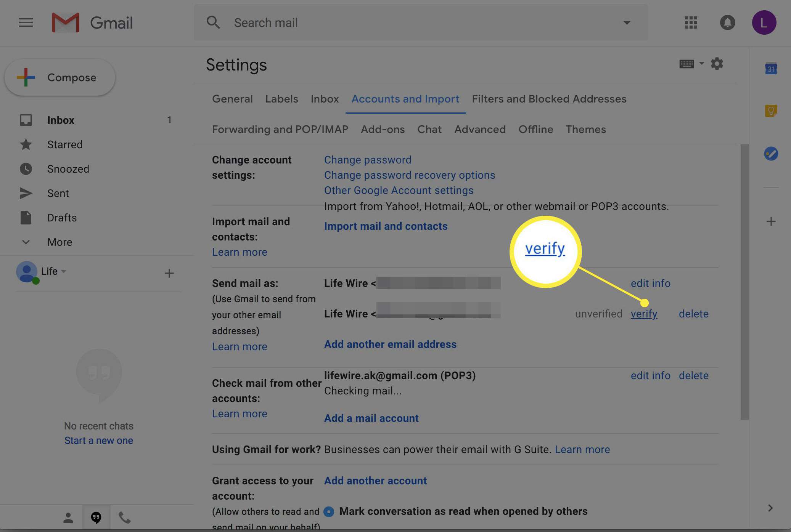This screenshot has height=532, width=791.
Task: Select the Inbox folder
Action: [x=60, y=120]
